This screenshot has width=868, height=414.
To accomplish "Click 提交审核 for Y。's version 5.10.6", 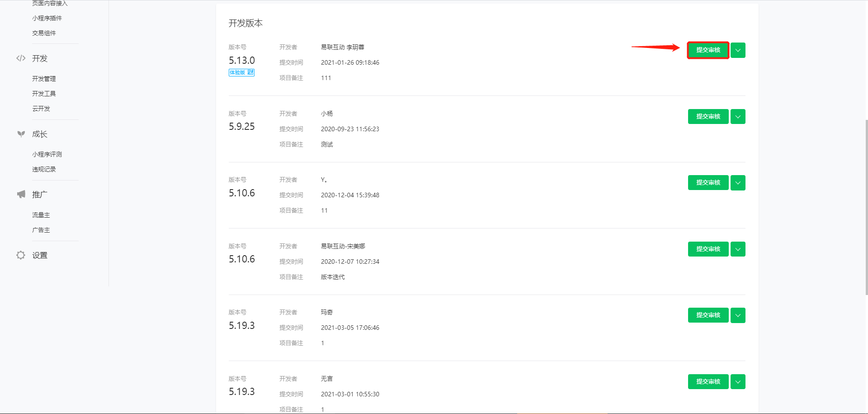I will [708, 182].
